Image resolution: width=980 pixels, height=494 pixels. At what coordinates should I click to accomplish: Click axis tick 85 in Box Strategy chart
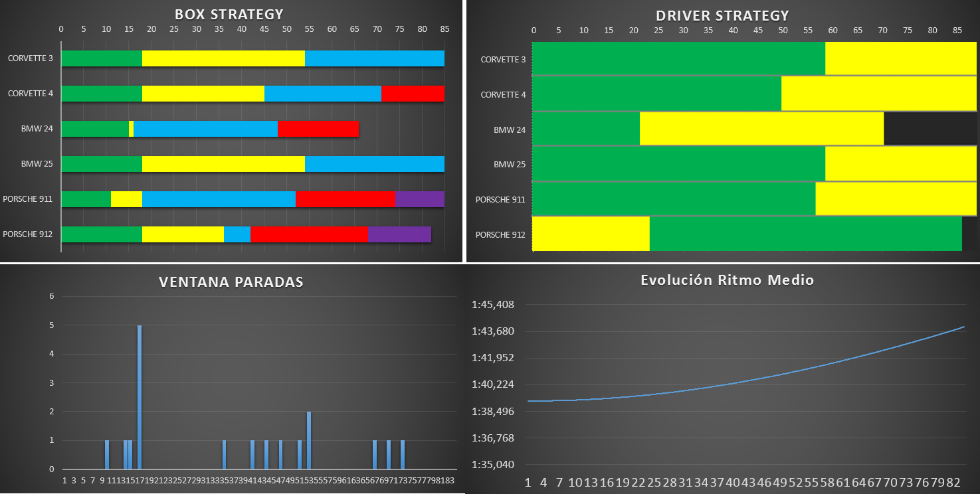(444, 29)
